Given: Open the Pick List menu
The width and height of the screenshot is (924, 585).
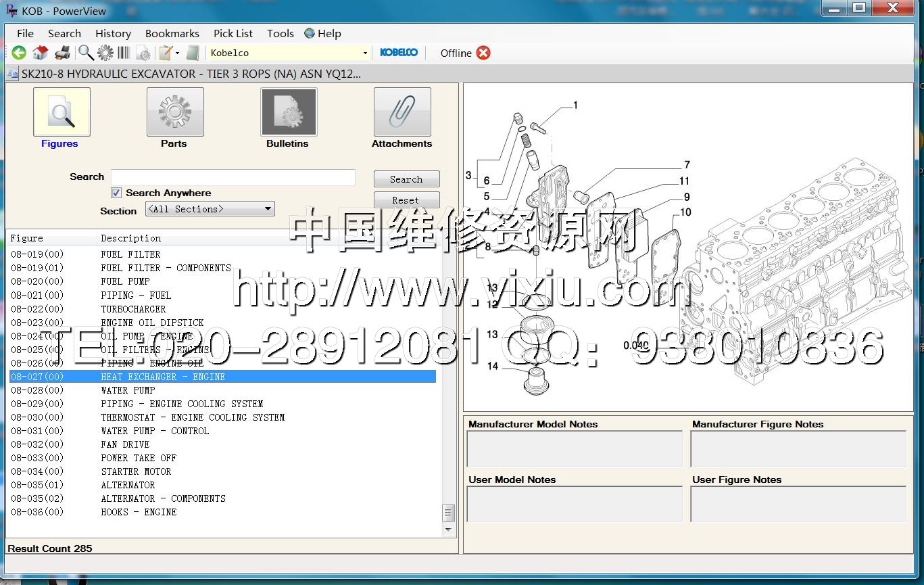Looking at the screenshot, I should (x=233, y=33).
